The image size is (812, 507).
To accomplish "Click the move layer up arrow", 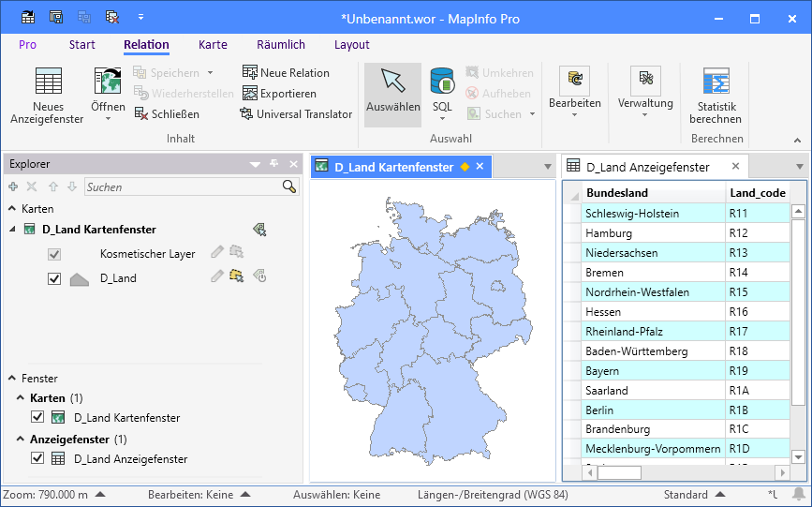I will [52, 186].
